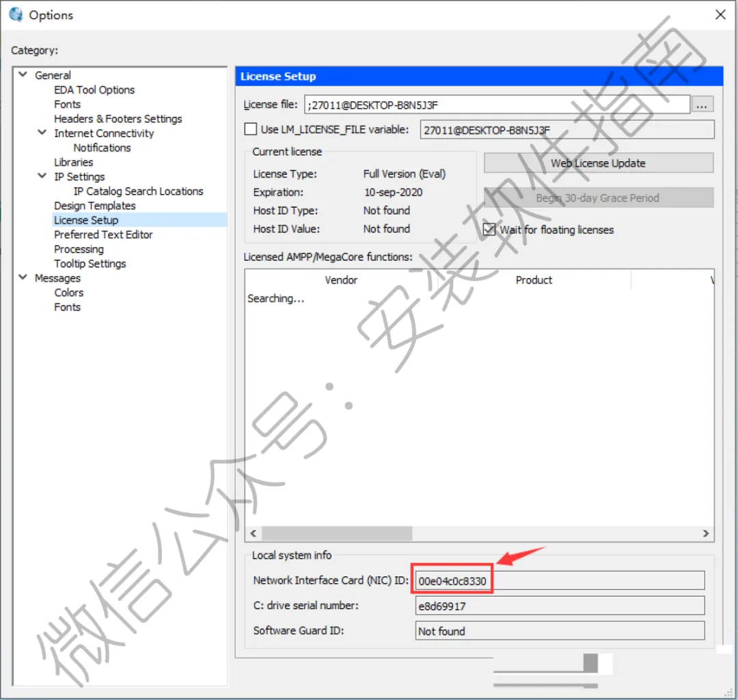Image resolution: width=738 pixels, height=700 pixels.
Task: Collapse the IP Settings node
Action: pos(42,176)
